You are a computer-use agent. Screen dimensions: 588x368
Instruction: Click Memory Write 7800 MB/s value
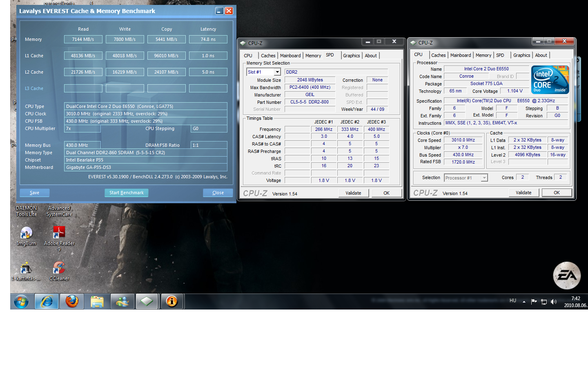point(125,39)
